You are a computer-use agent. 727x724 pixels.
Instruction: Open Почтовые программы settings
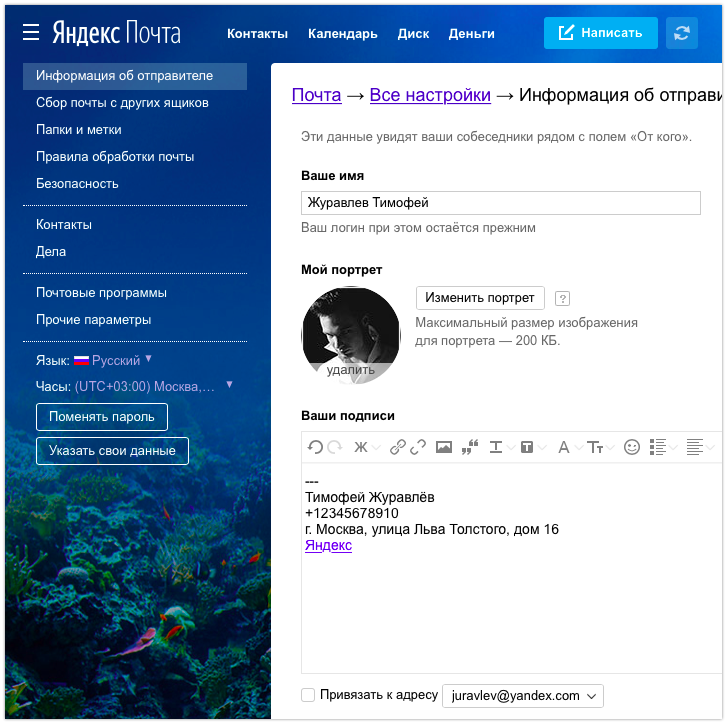(x=101, y=292)
